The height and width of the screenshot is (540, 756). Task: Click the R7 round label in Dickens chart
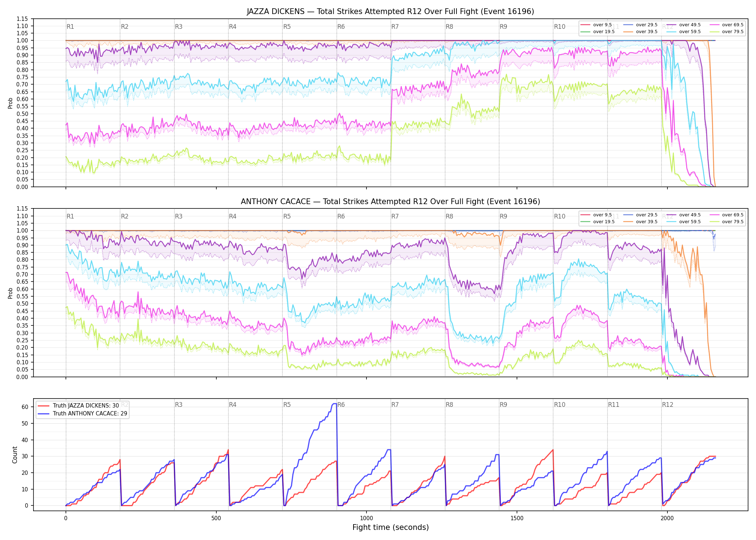coord(395,27)
